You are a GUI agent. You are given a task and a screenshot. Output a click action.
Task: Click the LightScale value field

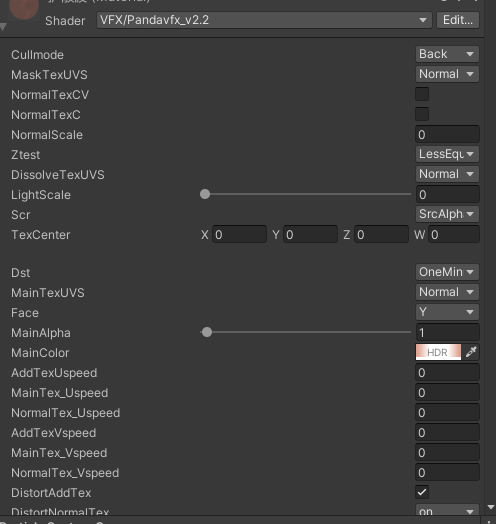coord(447,194)
